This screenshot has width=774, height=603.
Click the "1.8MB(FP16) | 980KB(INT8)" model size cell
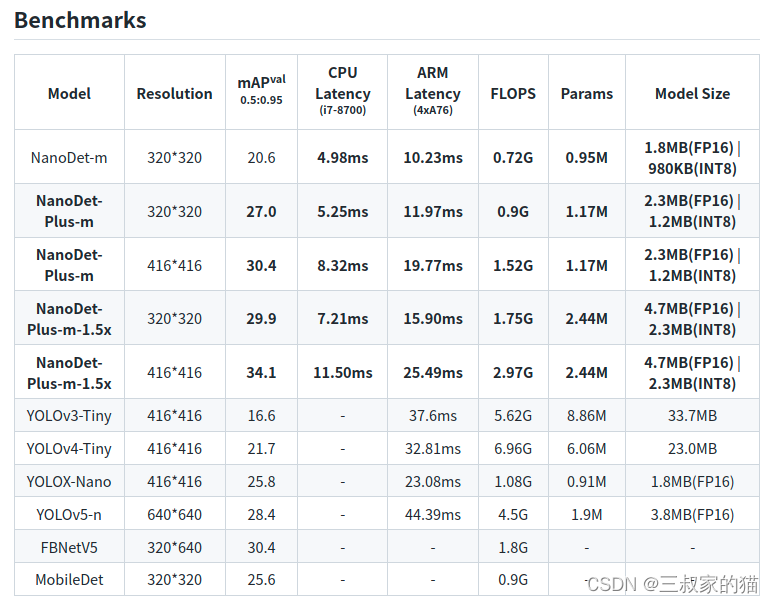692,158
